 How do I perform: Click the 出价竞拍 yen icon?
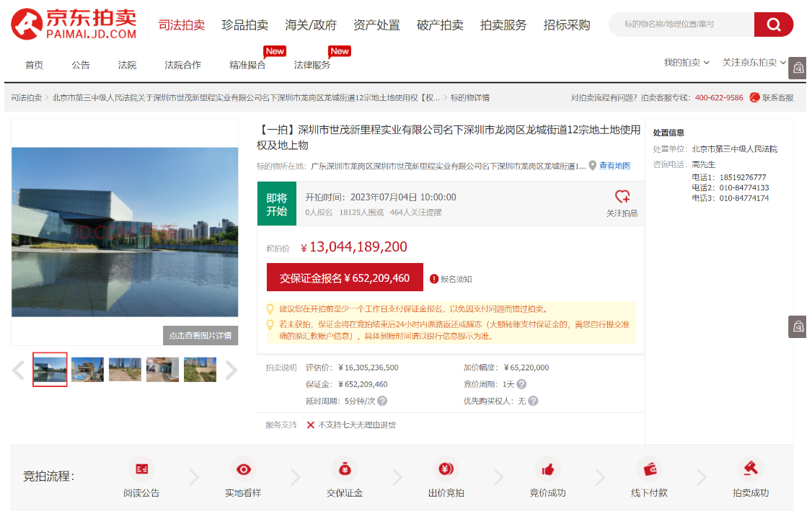[446, 469]
